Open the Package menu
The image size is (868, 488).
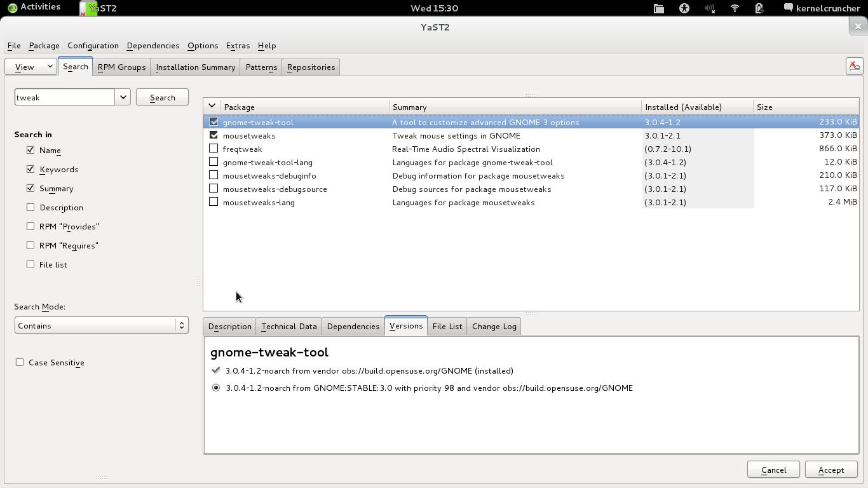[44, 46]
